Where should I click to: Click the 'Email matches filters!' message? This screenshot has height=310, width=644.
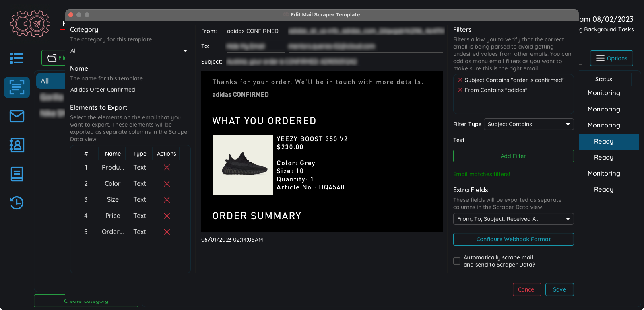pyautogui.click(x=482, y=174)
